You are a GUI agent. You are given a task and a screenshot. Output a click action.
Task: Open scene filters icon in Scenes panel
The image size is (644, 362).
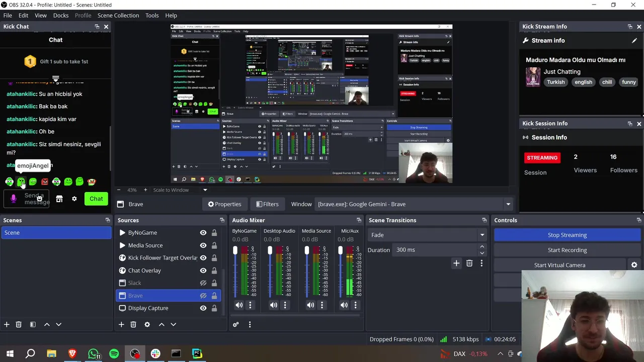33,324
